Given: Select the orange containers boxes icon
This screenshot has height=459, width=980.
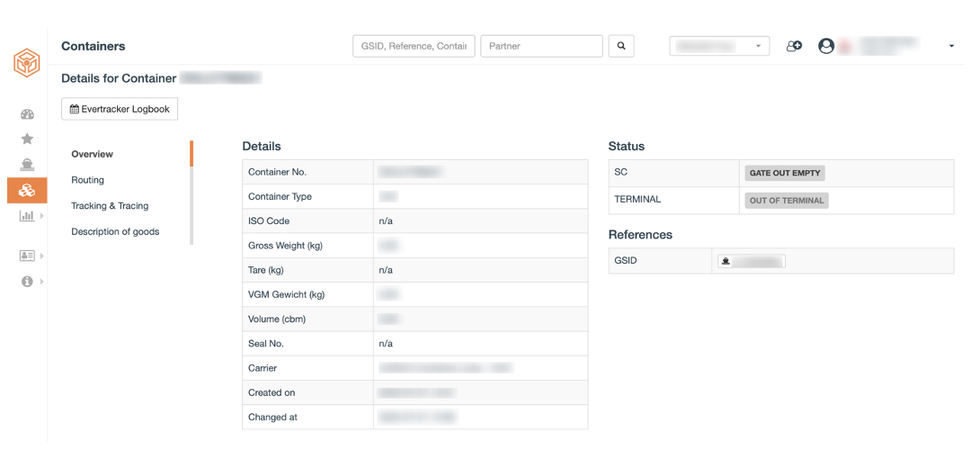Looking at the screenshot, I should coord(27,190).
